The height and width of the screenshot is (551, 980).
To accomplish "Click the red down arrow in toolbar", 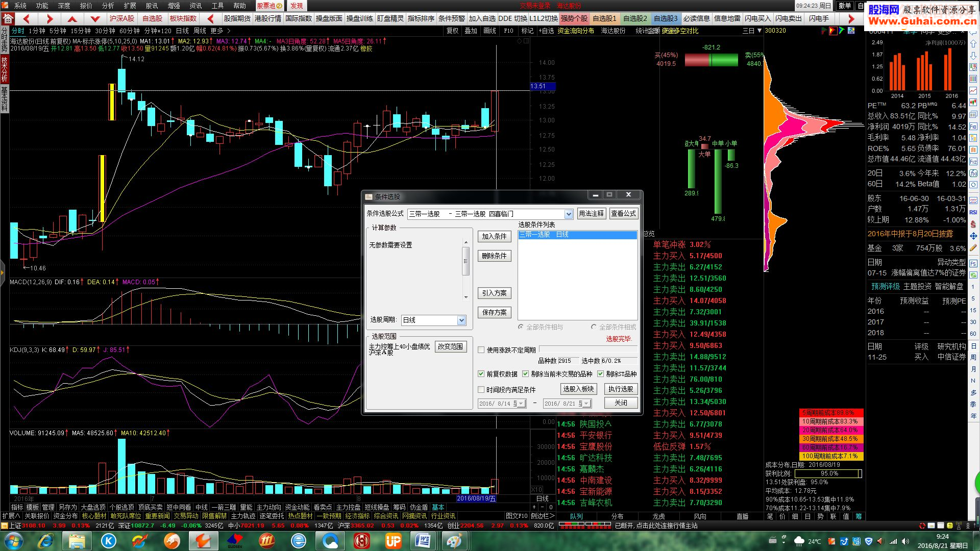I will 95,19.
